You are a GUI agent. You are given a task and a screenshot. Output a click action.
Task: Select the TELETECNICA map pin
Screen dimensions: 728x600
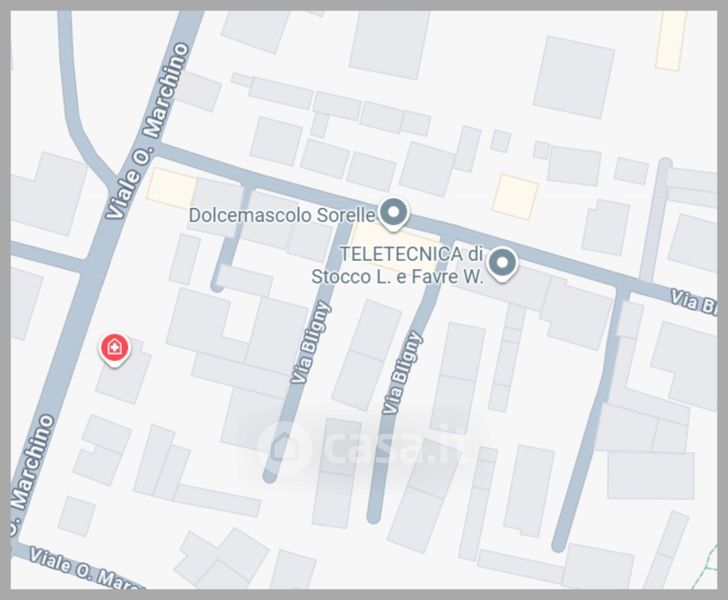click(x=502, y=264)
